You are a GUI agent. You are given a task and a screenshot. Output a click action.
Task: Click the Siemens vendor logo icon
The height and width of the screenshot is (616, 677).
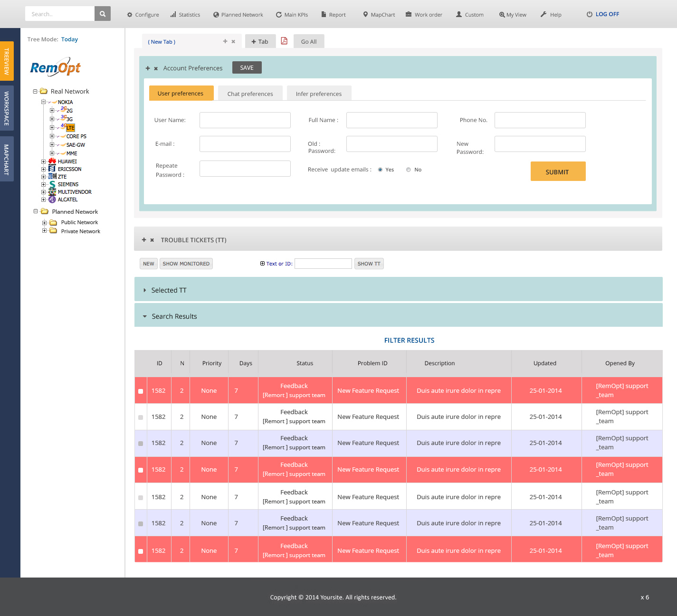[x=52, y=184]
